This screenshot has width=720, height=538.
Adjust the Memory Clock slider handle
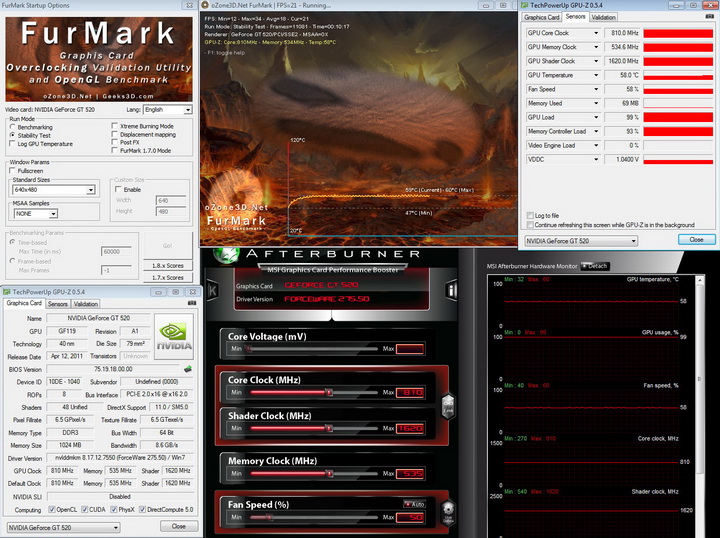[x=329, y=473]
